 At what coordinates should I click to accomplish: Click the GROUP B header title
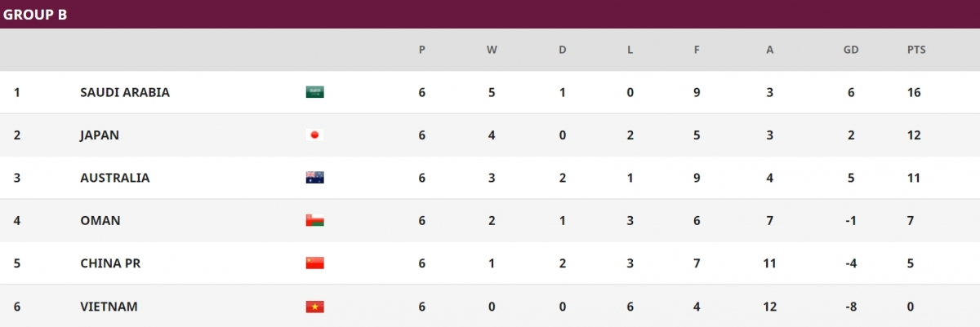click(x=35, y=14)
